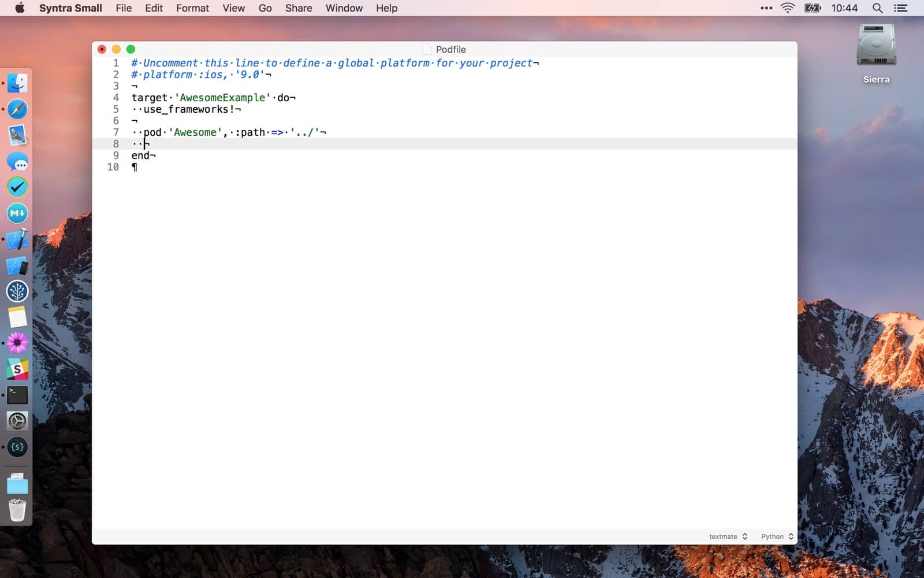Expand the textmate theme dropdown
Image resolution: width=924 pixels, height=578 pixels.
(728, 536)
